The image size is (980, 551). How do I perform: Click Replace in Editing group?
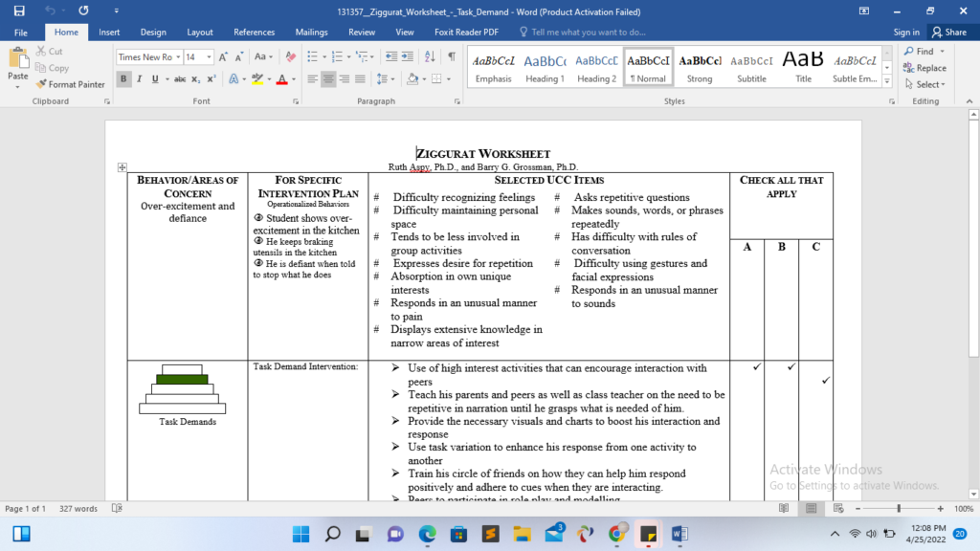coord(925,68)
